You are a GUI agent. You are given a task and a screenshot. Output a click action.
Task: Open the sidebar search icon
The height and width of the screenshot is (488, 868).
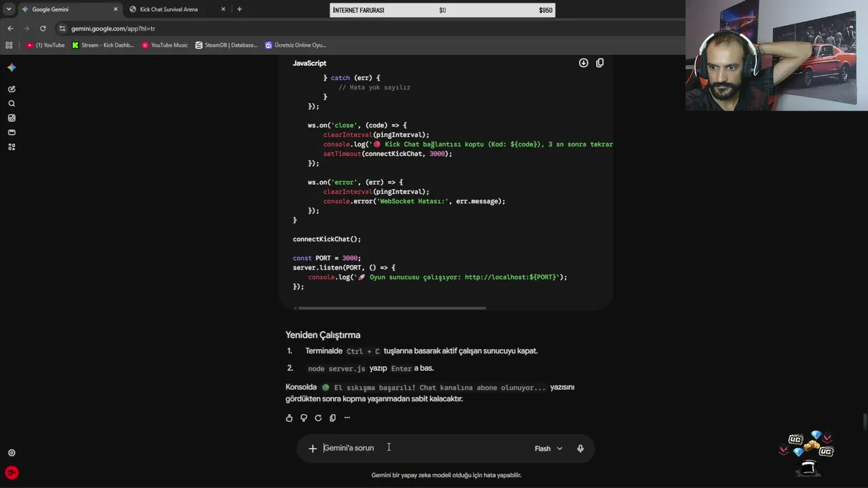[x=12, y=104]
